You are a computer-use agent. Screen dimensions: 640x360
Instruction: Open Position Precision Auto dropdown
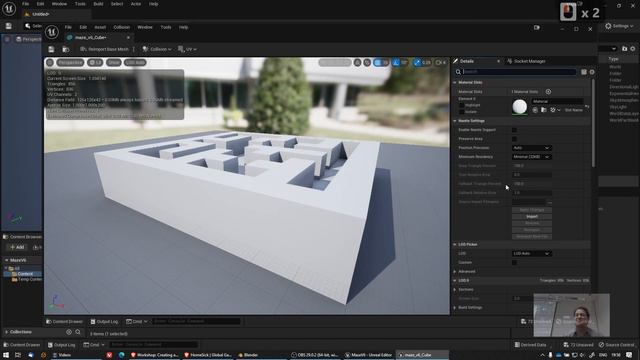coord(532,148)
